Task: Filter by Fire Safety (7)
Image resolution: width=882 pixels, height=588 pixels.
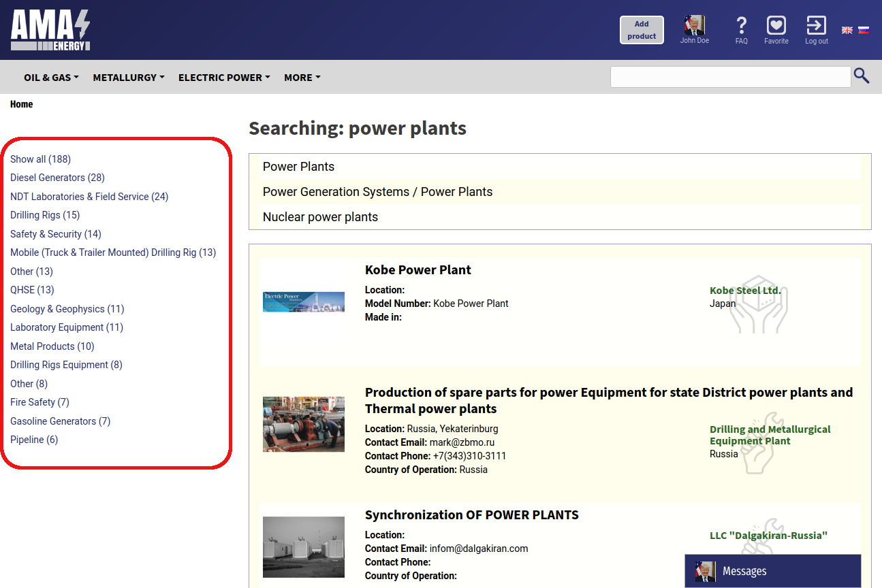Action: click(x=40, y=402)
